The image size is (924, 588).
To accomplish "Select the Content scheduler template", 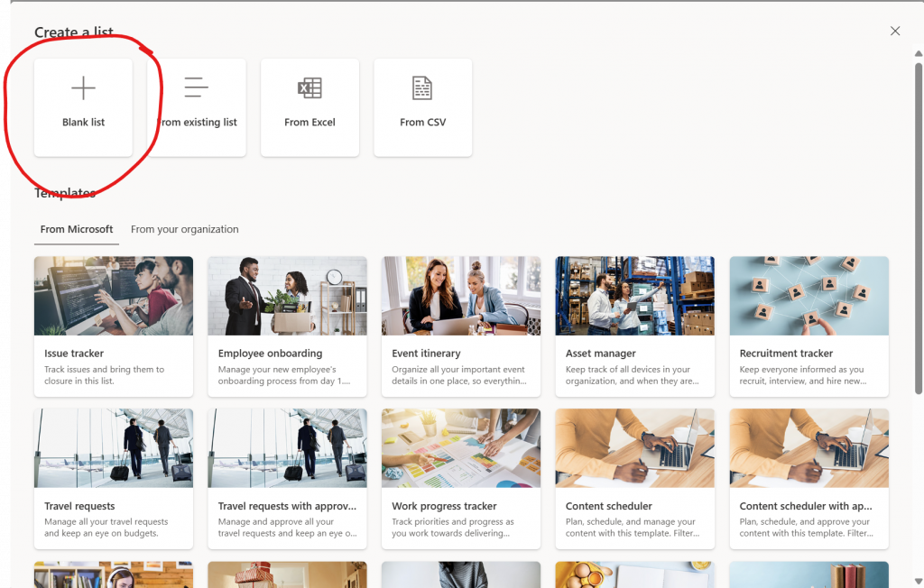I will tap(634, 479).
